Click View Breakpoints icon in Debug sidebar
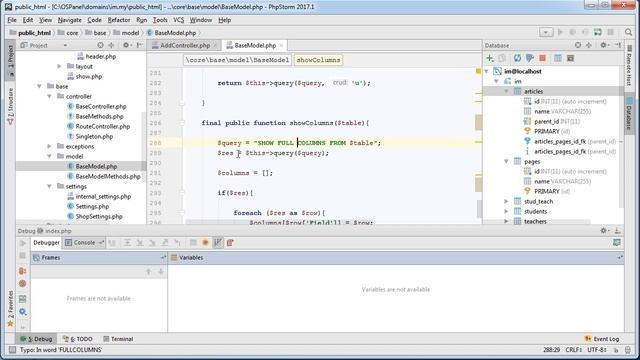 [22, 271]
